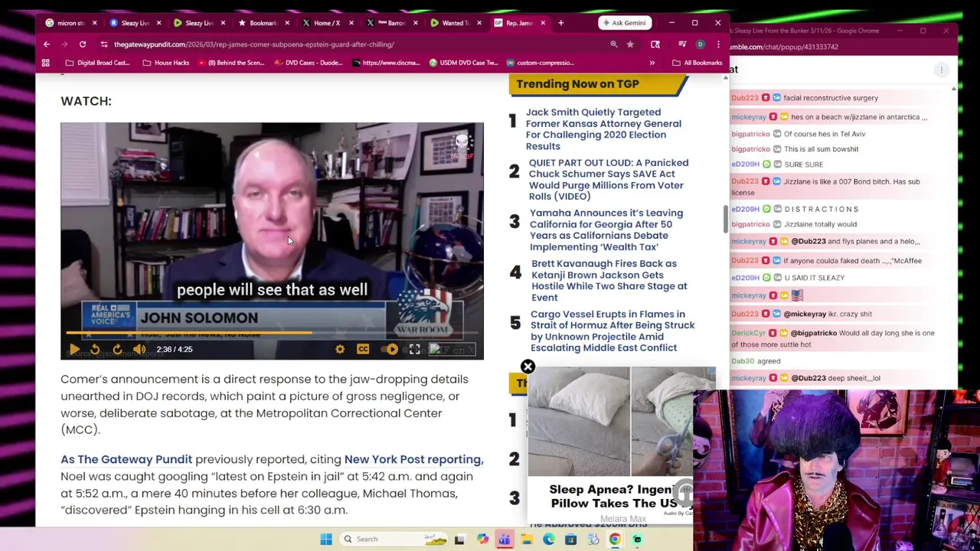Open the Sleep Apnea pillow ad thumbnail
The image size is (980, 551).
610,422
